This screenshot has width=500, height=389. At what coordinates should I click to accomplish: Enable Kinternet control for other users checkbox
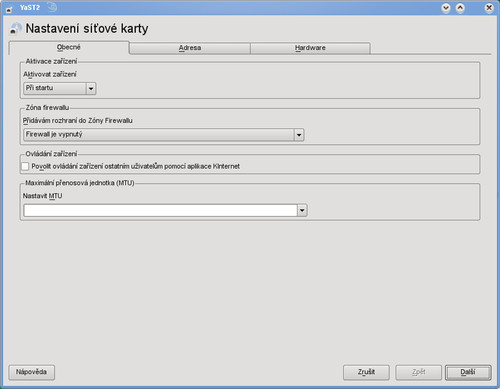(25, 166)
